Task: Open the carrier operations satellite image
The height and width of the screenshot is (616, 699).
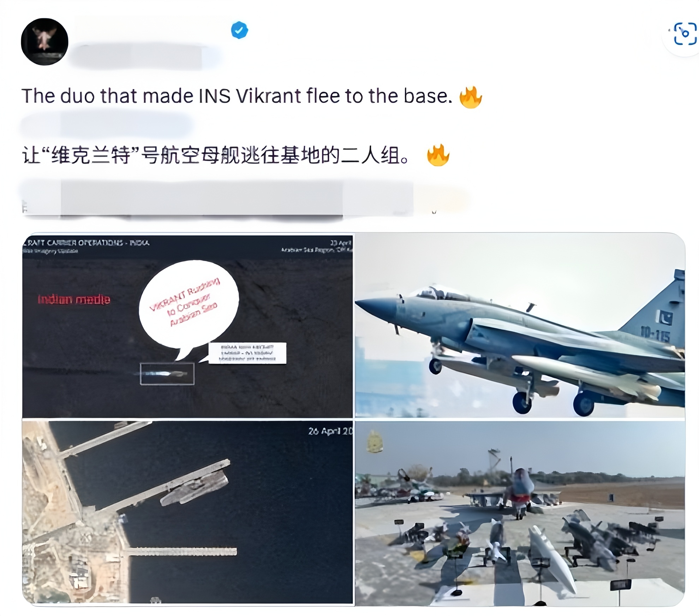Action: tap(187, 327)
